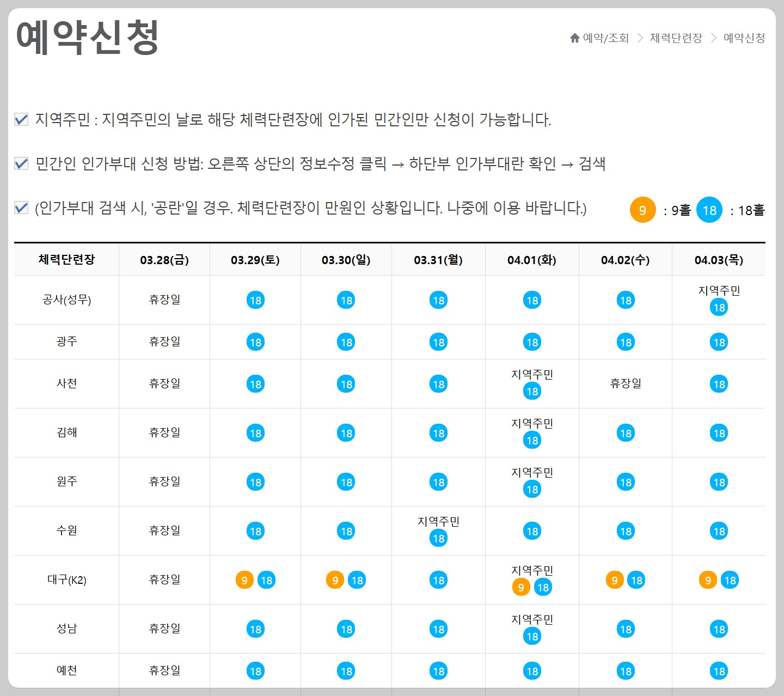This screenshot has height=696, width=784.
Task: Uncheck the 민간인 인가부대 신청 방법 checkbox
Action: click(x=21, y=164)
